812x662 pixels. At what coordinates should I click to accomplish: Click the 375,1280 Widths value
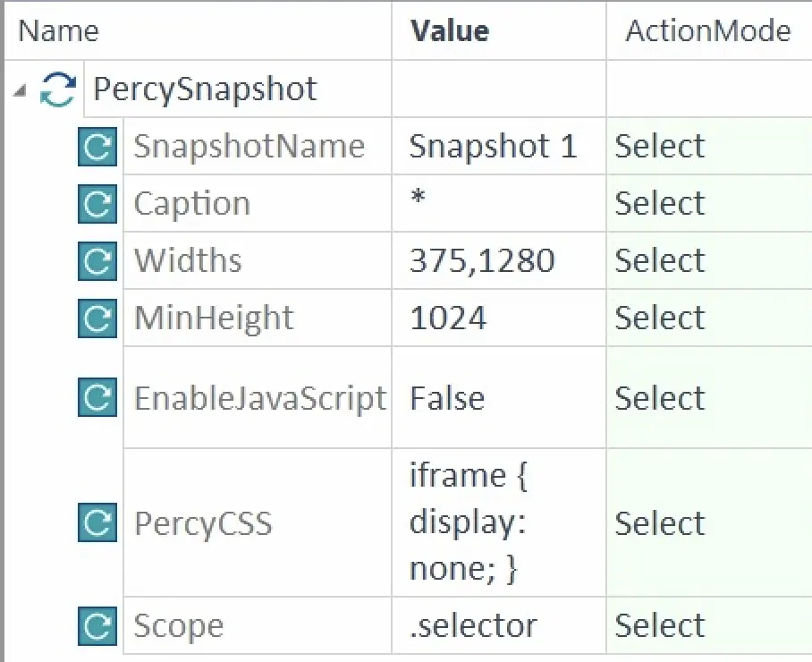pos(472,260)
